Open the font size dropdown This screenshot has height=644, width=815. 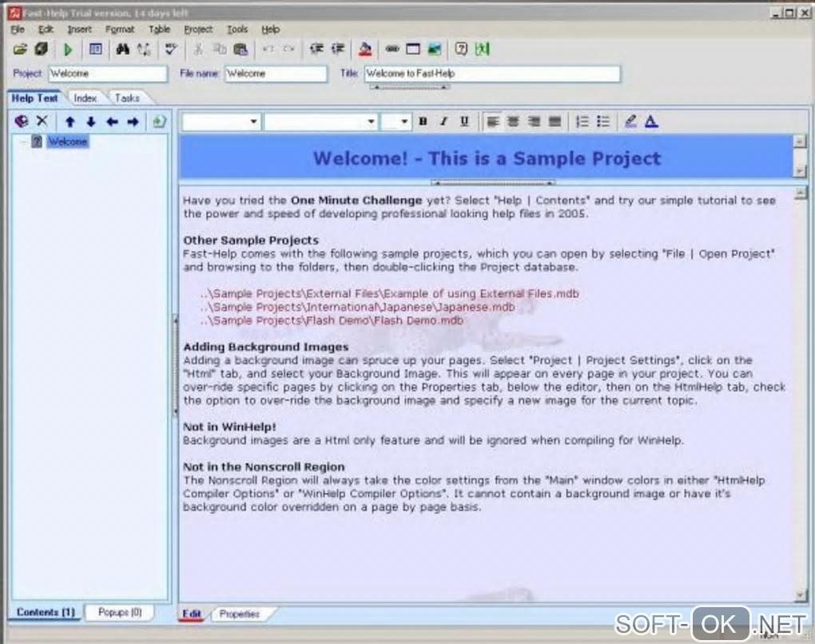(404, 122)
